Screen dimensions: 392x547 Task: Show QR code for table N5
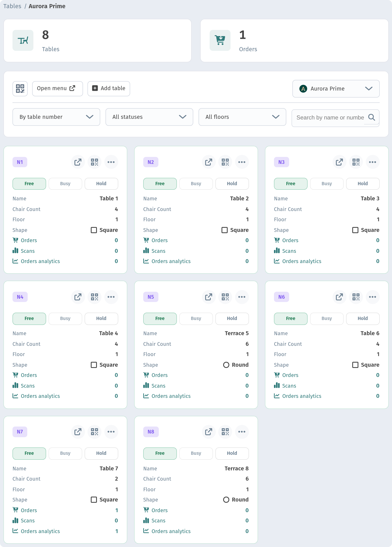pyautogui.click(x=225, y=297)
